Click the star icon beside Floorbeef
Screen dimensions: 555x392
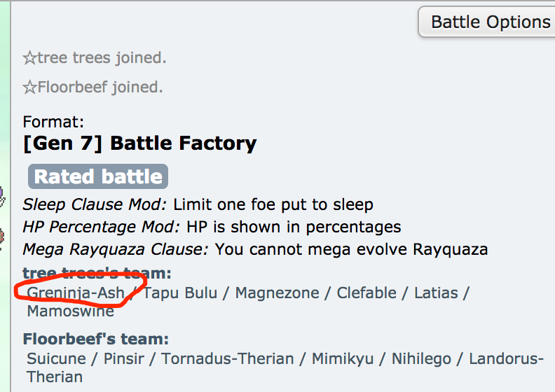[x=29, y=87]
